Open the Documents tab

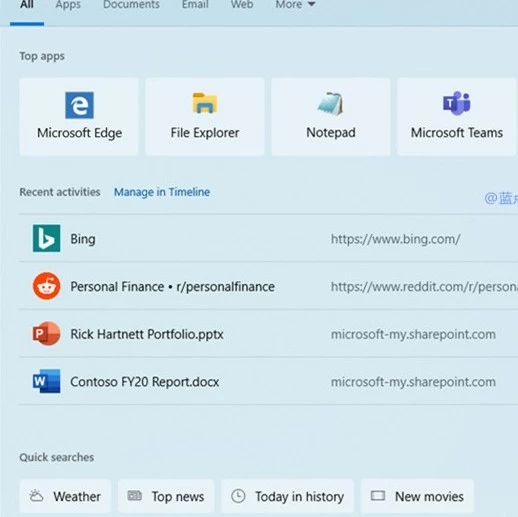[x=131, y=5]
